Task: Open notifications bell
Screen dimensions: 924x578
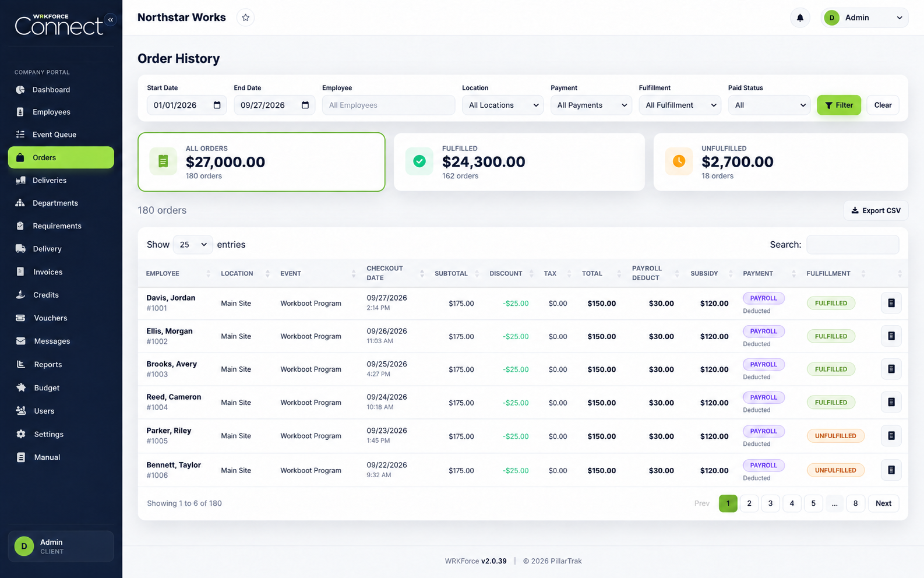Action: (800, 17)
